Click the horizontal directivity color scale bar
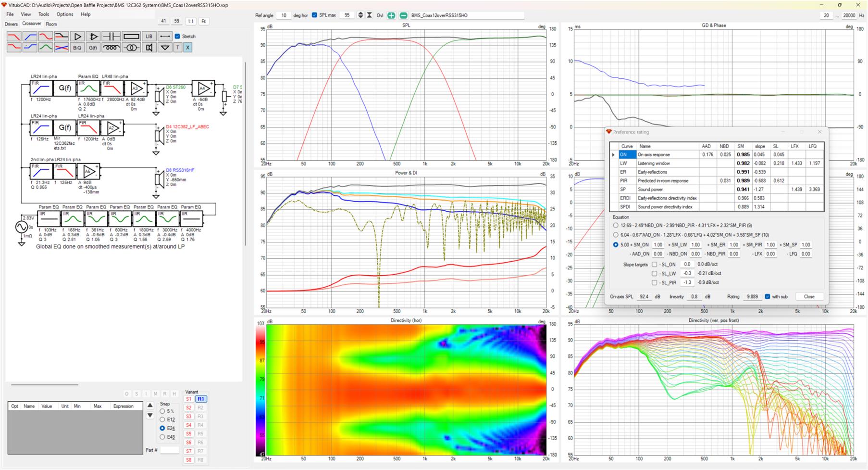This screenshot has width=868, height=470. tap(260, 390)
